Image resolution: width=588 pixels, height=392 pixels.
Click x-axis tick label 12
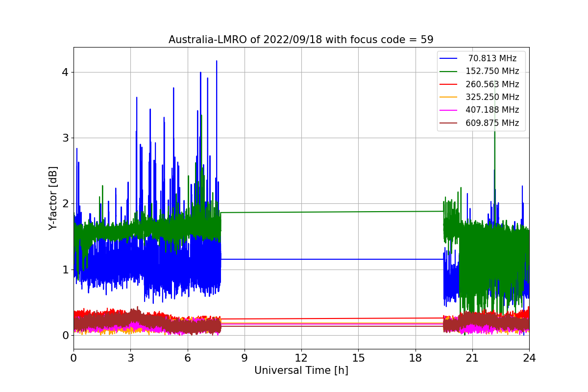(301, 358)
